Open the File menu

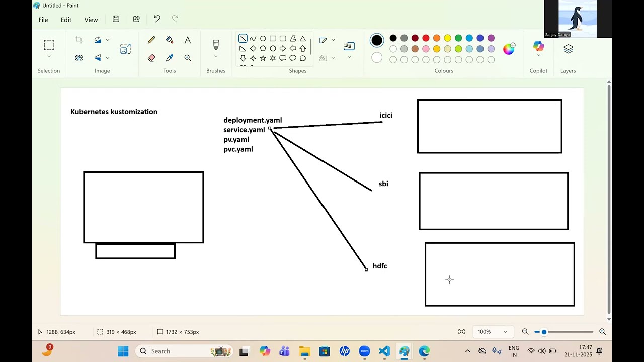[43, 20]
